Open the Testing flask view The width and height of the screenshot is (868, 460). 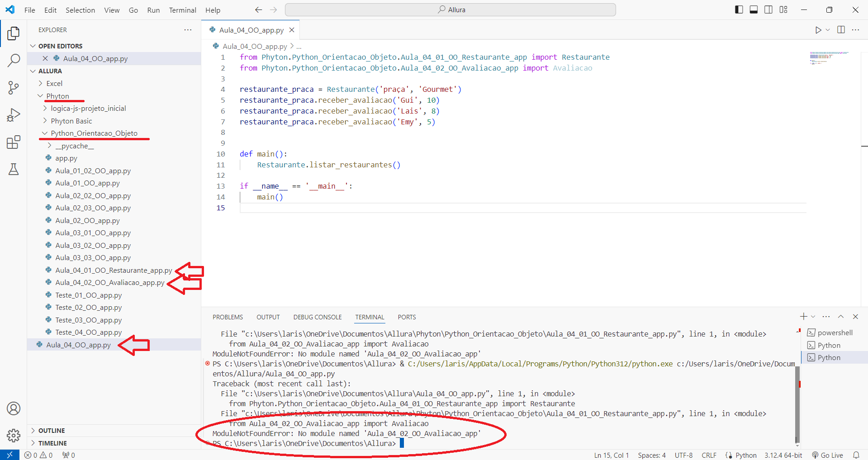(x=14, y=169)
